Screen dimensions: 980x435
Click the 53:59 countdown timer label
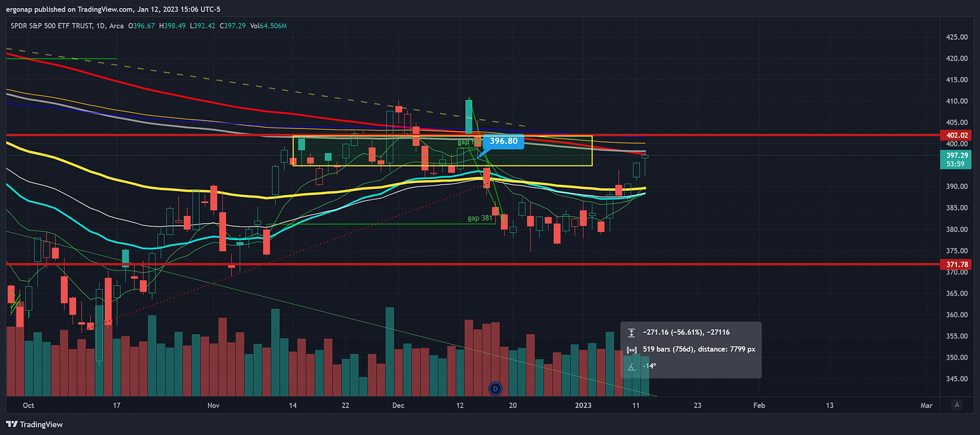click(x=956, y=163)
